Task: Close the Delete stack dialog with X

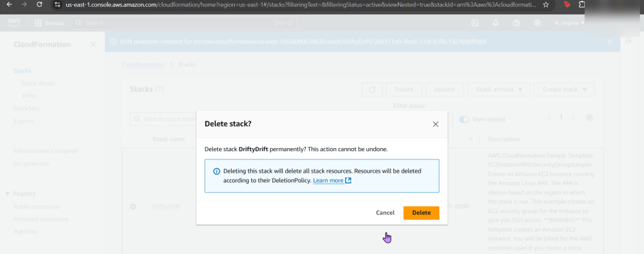Action: coord(436,124)
